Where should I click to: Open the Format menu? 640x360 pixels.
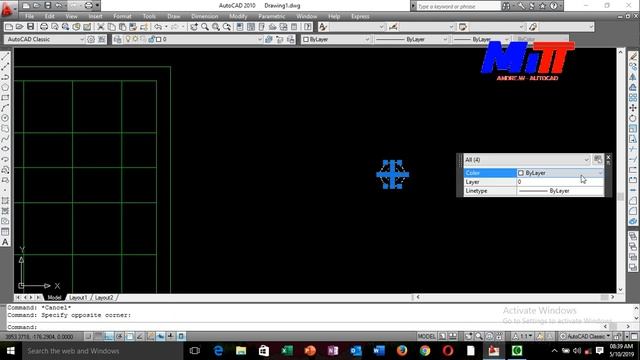122,16
